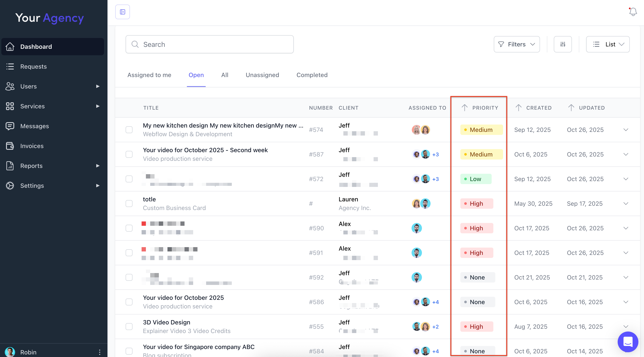
Task: Switch to the Unassigned tab
Action: (262, 75)
